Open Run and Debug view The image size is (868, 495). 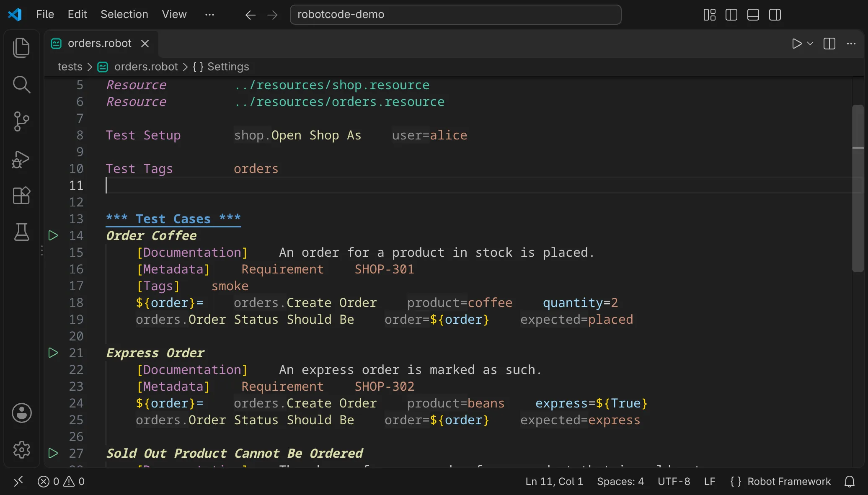coord(21,159)
